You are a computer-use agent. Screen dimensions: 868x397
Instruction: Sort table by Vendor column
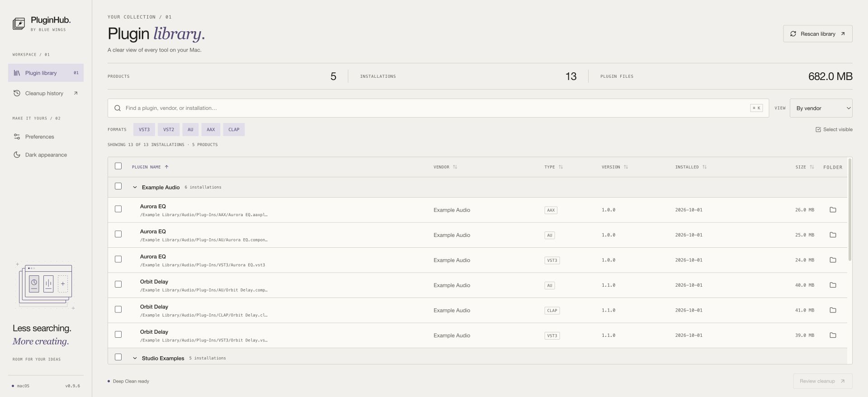445,167
